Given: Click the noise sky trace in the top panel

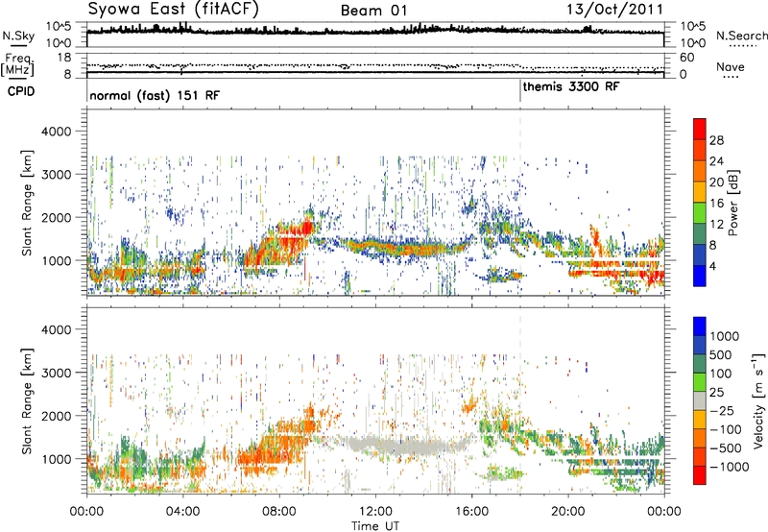Looking at the screenshot, I should click(x=375, y=31).
